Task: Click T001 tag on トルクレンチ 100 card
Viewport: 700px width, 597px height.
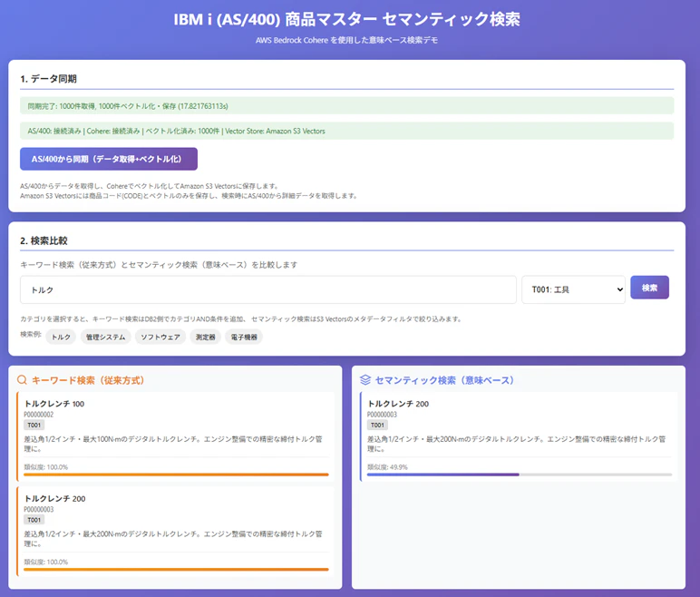Action: coord(34,425)
